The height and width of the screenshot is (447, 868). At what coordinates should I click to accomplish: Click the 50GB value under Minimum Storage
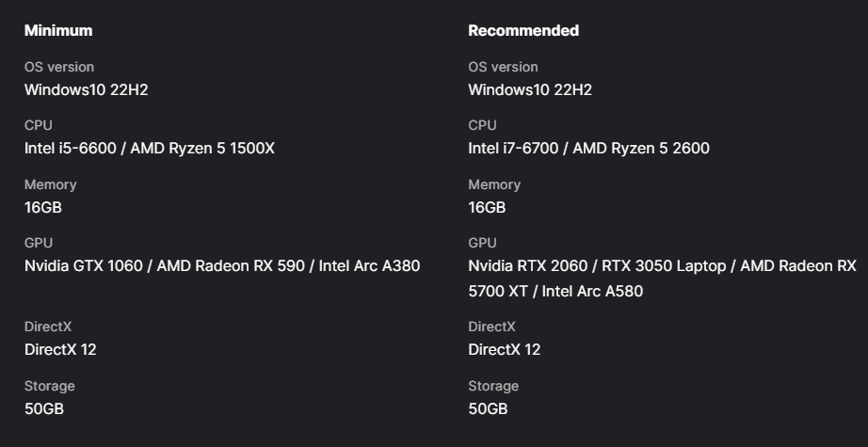tap(43, 408)
